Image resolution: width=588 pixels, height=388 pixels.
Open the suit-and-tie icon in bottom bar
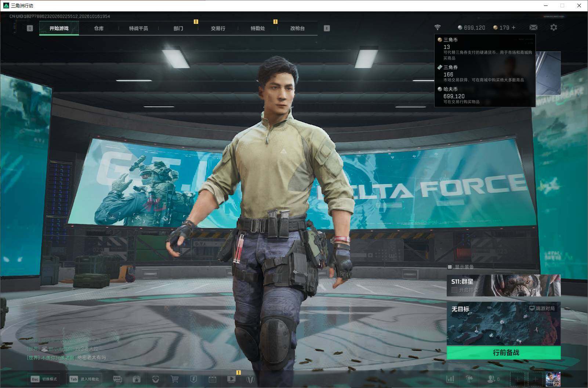[250, 379]
